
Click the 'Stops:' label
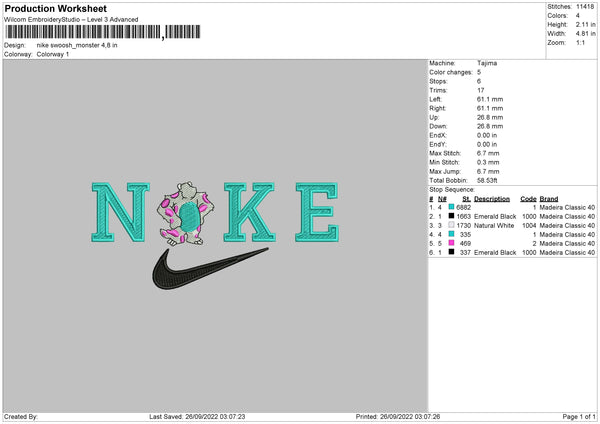438,82
